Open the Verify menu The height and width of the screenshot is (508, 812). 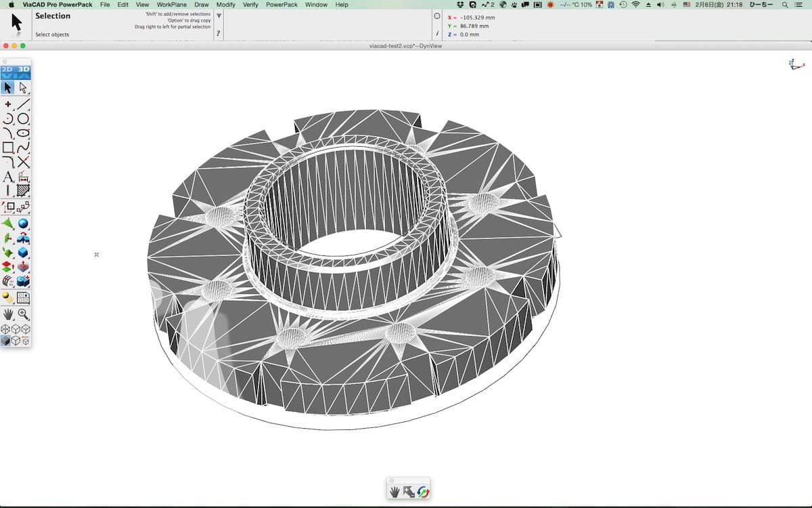point(250,5)
